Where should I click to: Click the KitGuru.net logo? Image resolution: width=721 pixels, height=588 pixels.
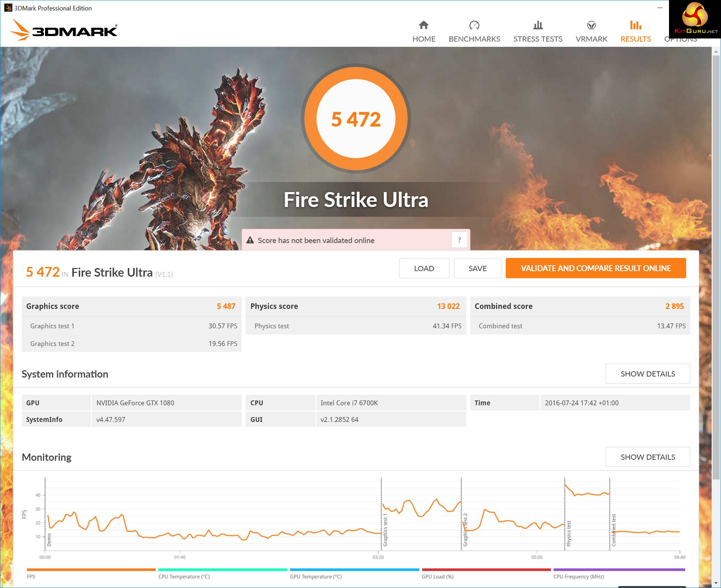pyautogui.click(x=695, y=19)
